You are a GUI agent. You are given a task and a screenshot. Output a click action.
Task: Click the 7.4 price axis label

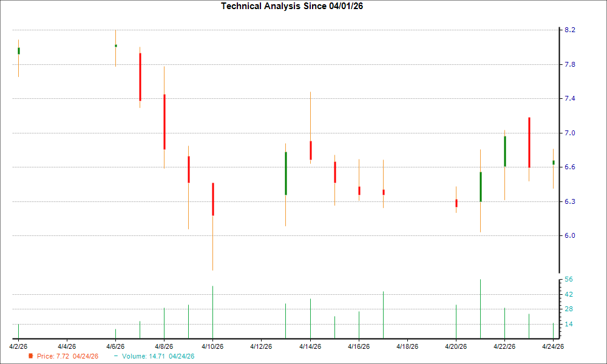click(x=570, y=99)
